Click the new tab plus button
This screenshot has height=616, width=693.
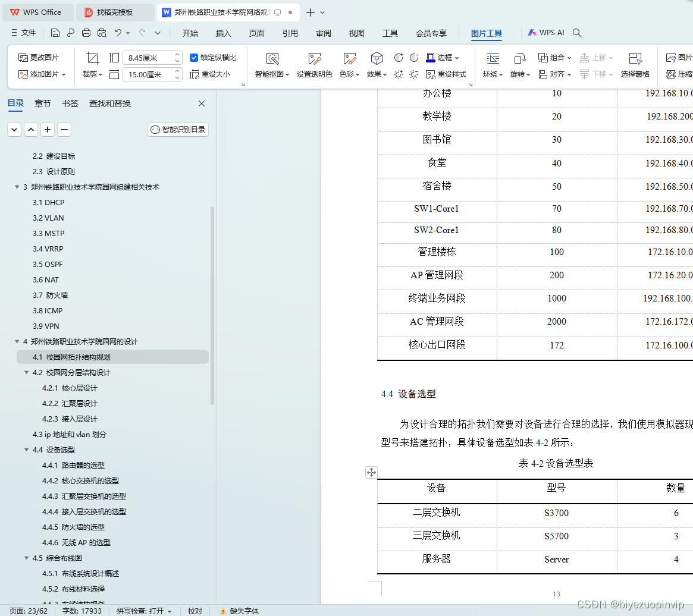311,12
